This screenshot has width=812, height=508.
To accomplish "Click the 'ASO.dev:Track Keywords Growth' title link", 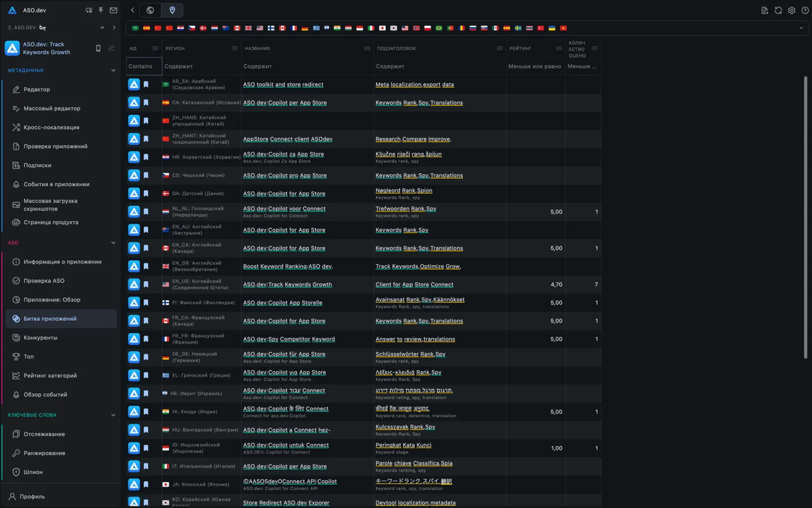I will (x=288, y=285).
